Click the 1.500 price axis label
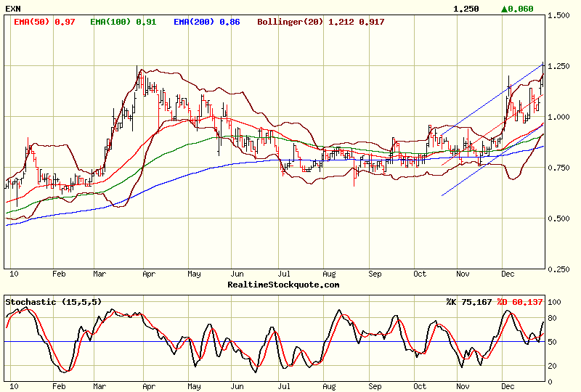Image resolution: width=581 pixels, height=392 pixels. tap(558, 15)
